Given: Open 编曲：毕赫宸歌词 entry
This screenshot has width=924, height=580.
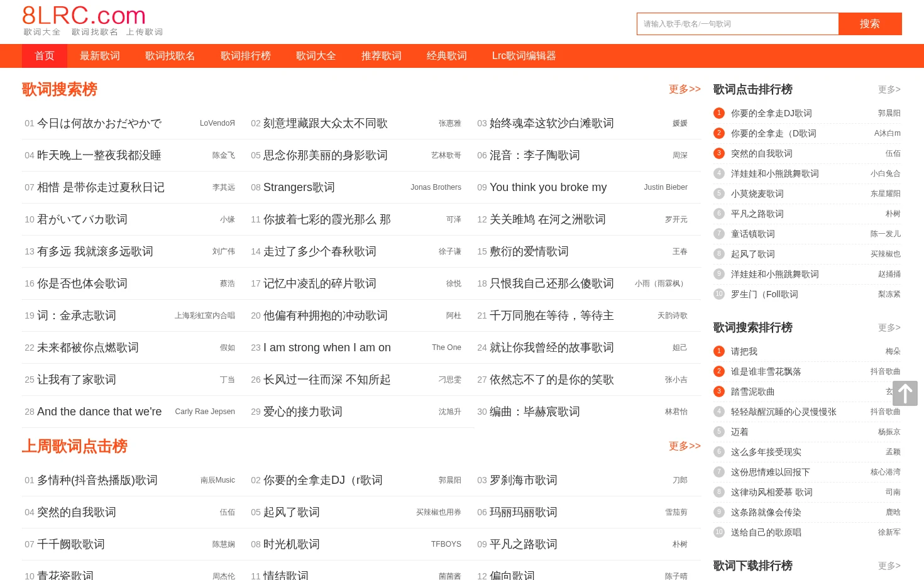Looking at the screenshot, I should pos(535,412).
